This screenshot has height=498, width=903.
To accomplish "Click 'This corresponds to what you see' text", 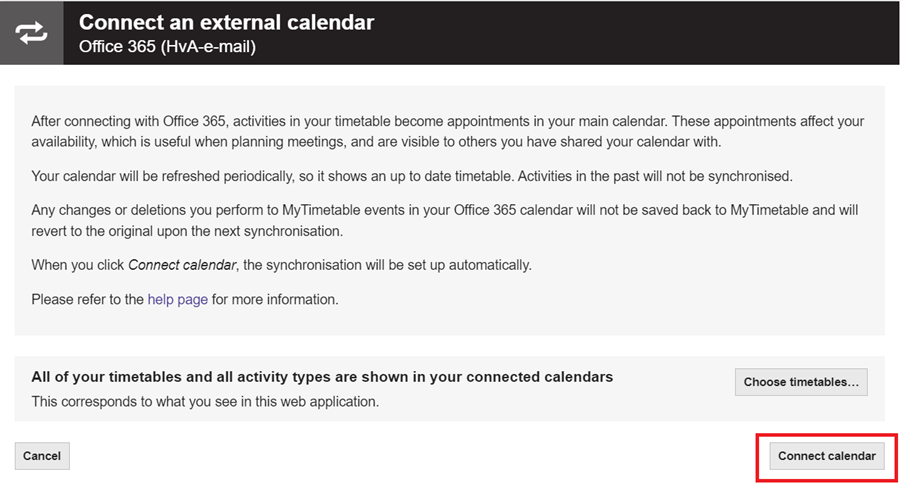I will [x=205, y=402].
